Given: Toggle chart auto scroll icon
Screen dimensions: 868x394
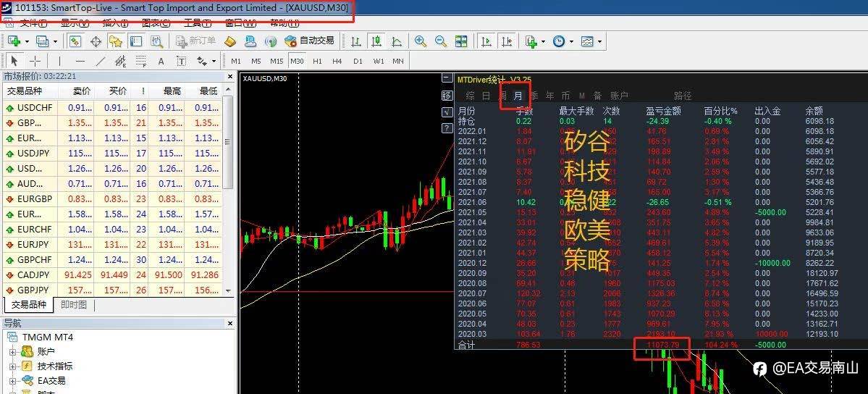Looking at the screenshot, I should pos(486,41).
